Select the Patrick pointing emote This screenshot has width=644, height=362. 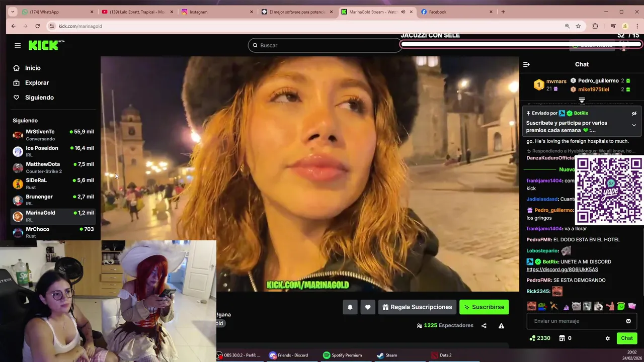click(610, 306)
